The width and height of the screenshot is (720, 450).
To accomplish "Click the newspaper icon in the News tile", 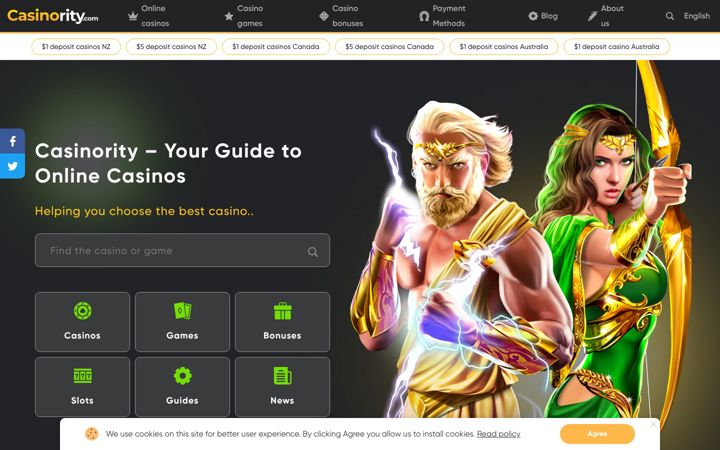I will tap(282, 376).
